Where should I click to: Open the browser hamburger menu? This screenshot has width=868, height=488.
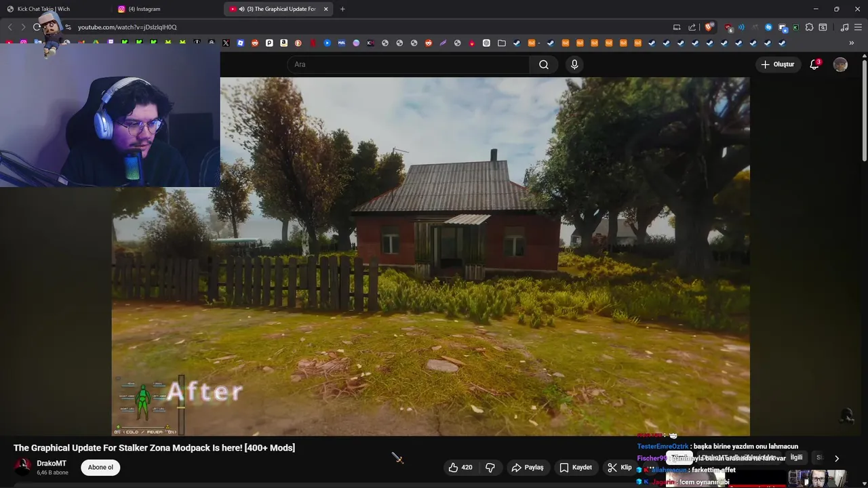859,27
